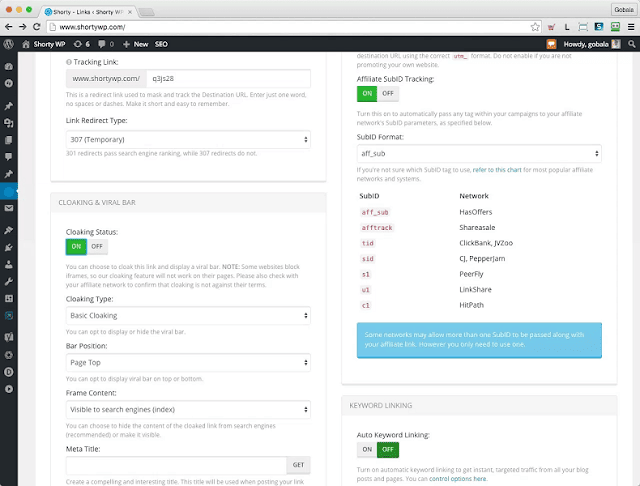Click the orange notification icon in admin bar
640x486 pixels.
[551, 44]
